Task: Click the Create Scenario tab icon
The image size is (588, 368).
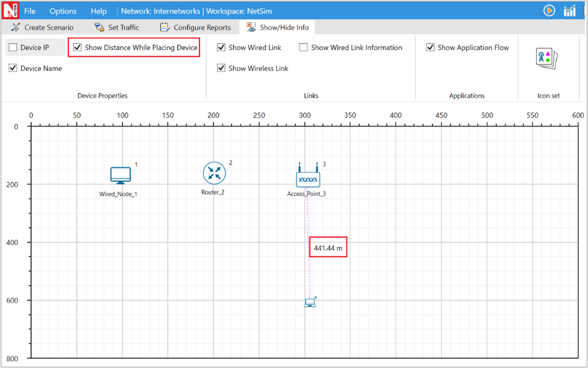Action: coord(16,27)
